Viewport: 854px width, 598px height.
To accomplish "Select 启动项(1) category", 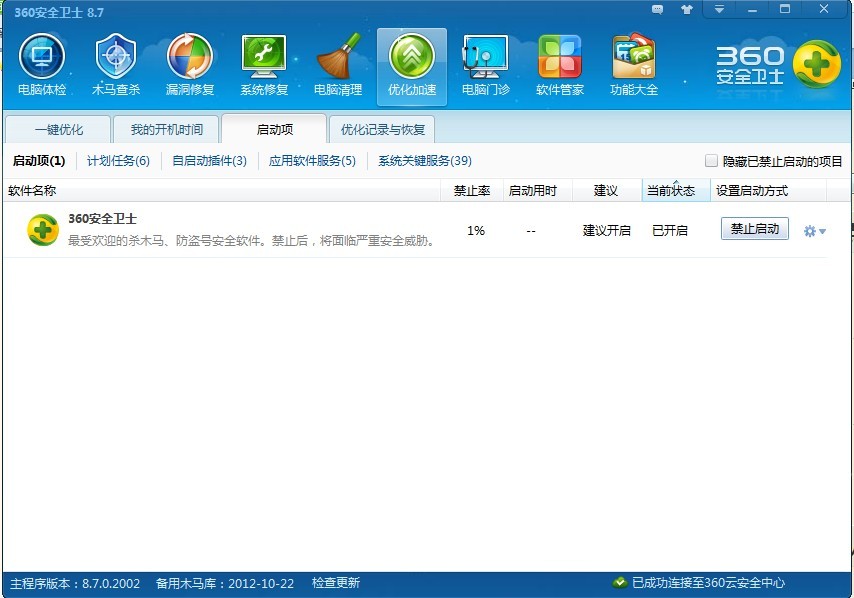I will coord(39,161).
